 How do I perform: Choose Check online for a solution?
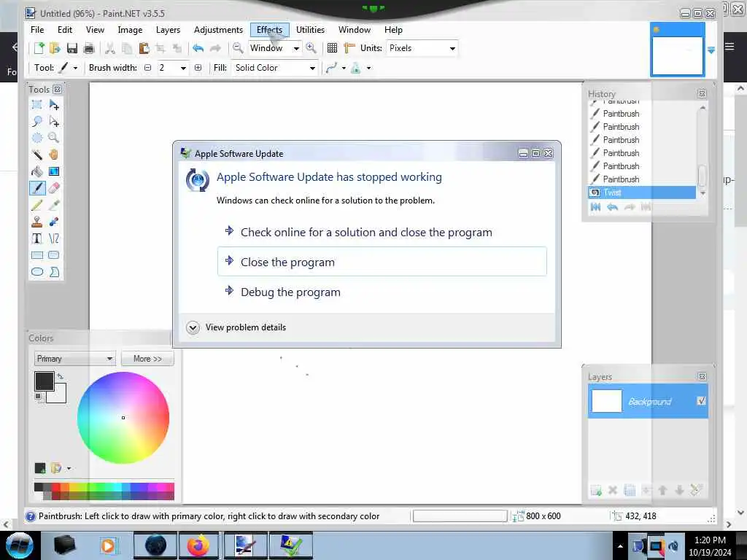pyautogui.click(x=382, y=232)
